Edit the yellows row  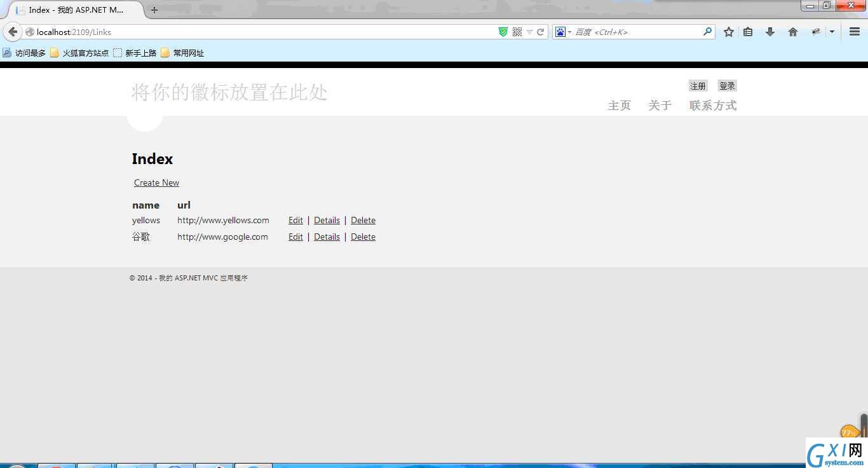(295, 220)
